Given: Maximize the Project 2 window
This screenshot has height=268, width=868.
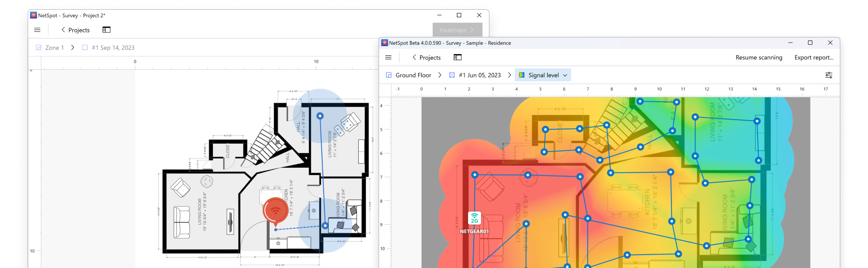Looking at the screenshot, I should 459,15.
